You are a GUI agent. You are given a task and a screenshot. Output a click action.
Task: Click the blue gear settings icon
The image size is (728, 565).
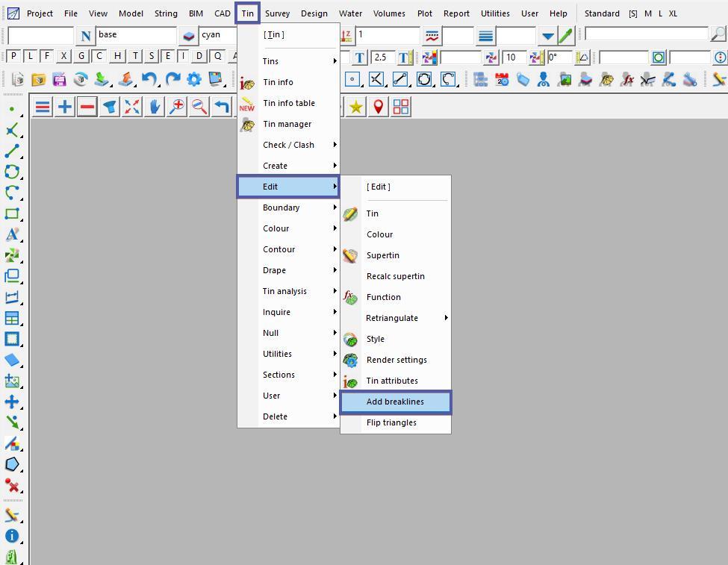point(194,79)
